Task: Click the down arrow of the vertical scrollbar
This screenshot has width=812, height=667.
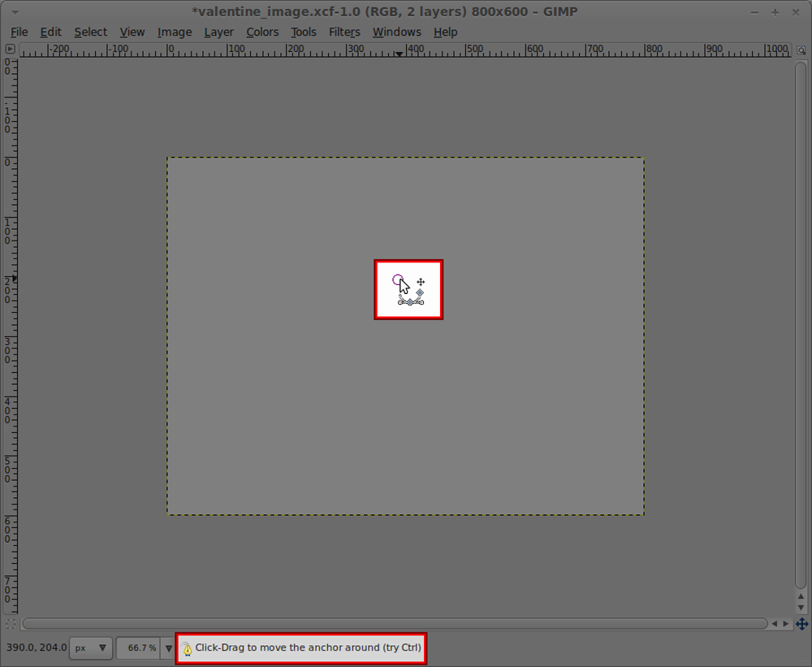Action: tap(801, 606)
